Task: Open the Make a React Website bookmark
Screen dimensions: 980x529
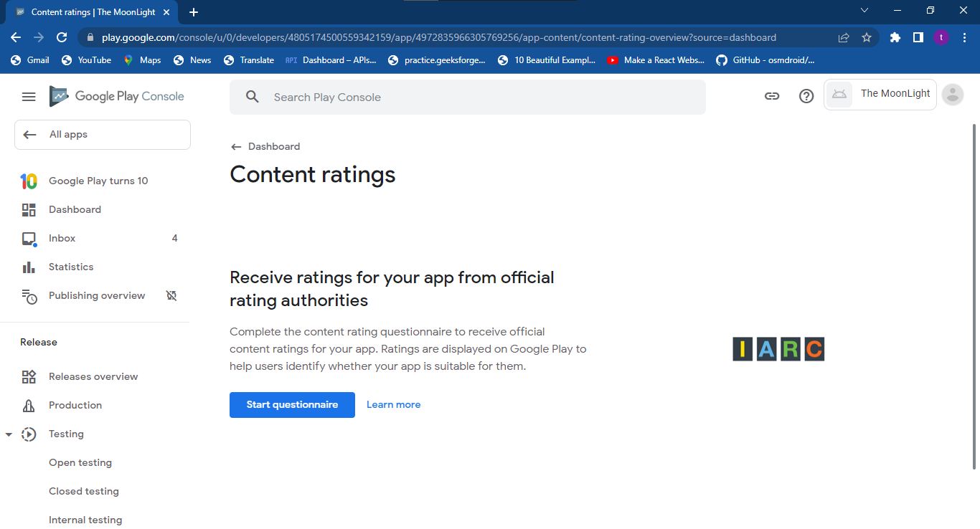Action: click(656, 60)
